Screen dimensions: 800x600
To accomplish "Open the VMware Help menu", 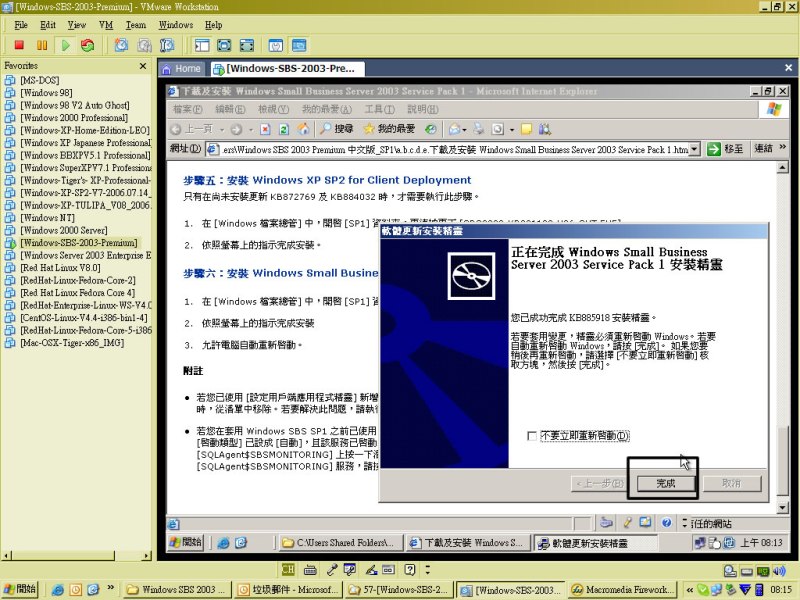I will pos(213,25).
